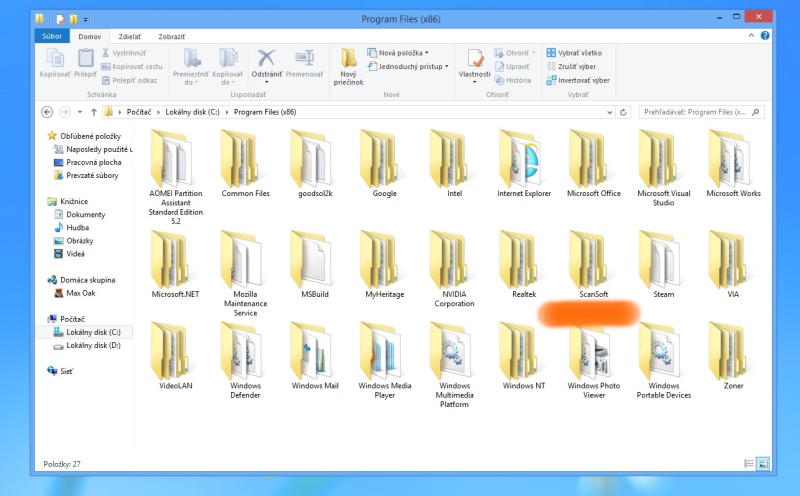This screenshot has width=800, height=496.
Task: Select the Microsoft Office folder
Action: tap(594, 163)
